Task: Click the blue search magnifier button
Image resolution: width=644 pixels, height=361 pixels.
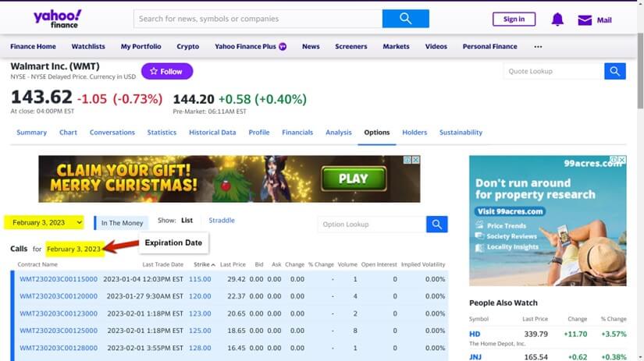Action: point(405,19)
